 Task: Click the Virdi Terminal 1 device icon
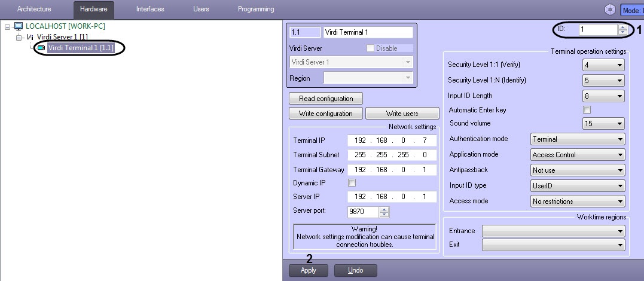click(41, 47)
